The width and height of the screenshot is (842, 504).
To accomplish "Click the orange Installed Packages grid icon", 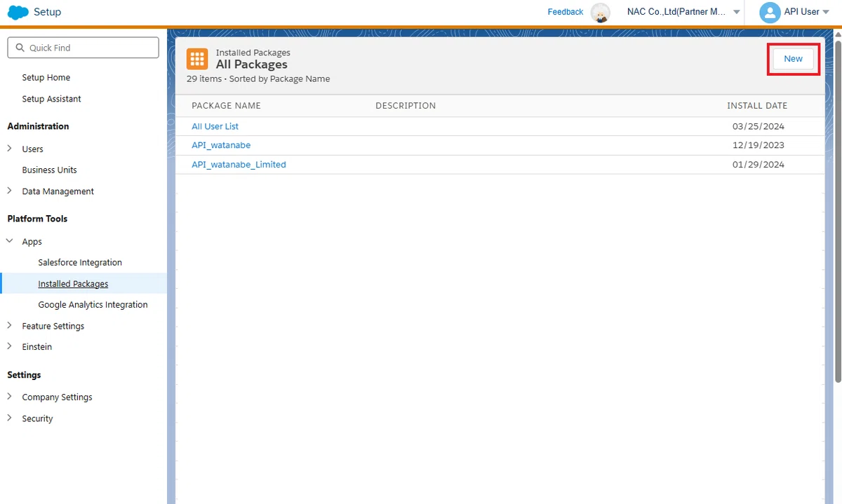I will coord(197,59).
